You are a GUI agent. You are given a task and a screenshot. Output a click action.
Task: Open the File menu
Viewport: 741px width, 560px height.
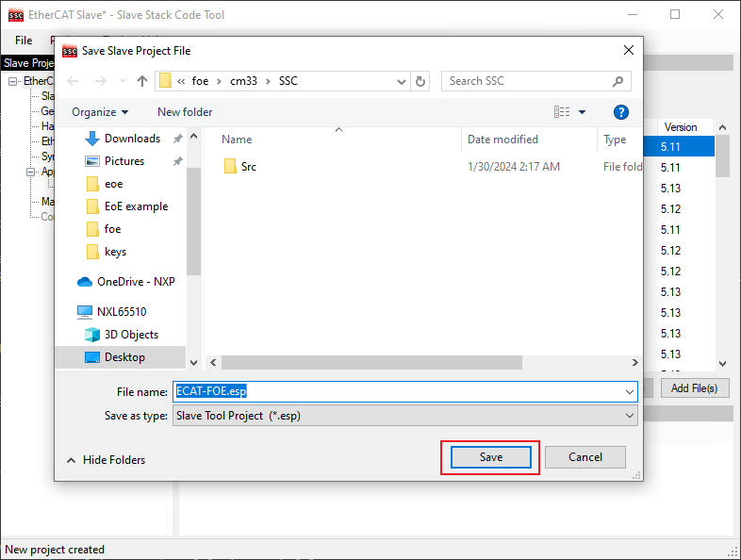[24, 41]
